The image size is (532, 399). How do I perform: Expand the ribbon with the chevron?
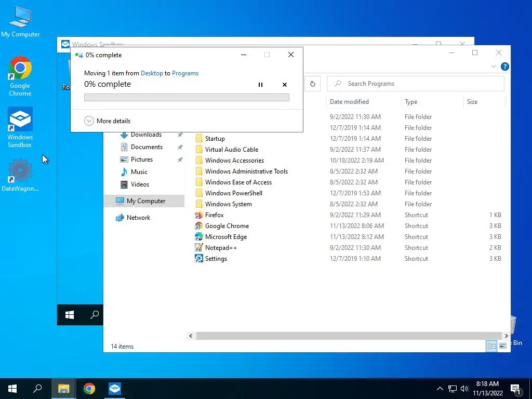coord(494,66)
